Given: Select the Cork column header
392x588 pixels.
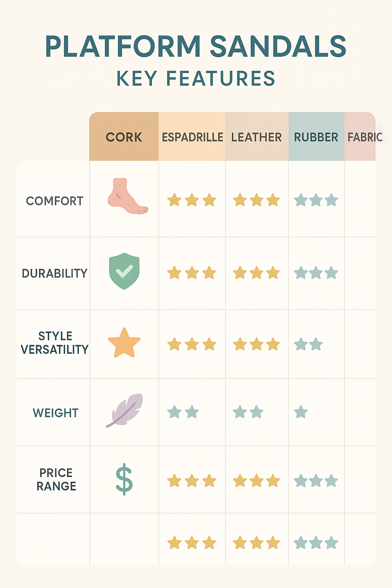Looking at the screenshot, I should pos(124,137).
